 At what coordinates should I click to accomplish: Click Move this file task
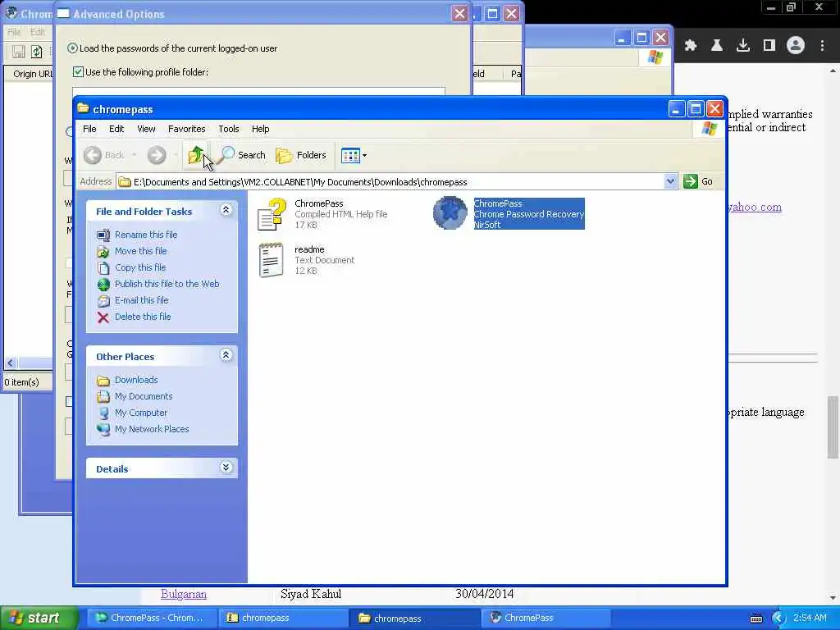(140, 251)
